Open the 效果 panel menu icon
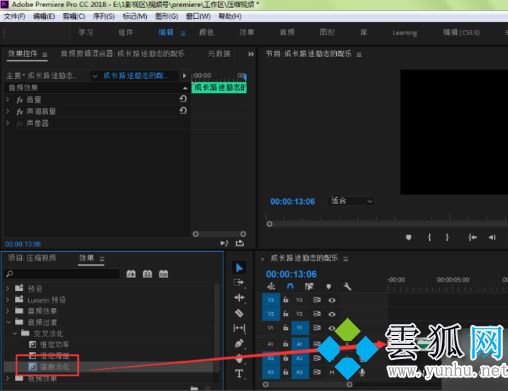The width and height of the screenshot is (508, 391). [102, 259]
